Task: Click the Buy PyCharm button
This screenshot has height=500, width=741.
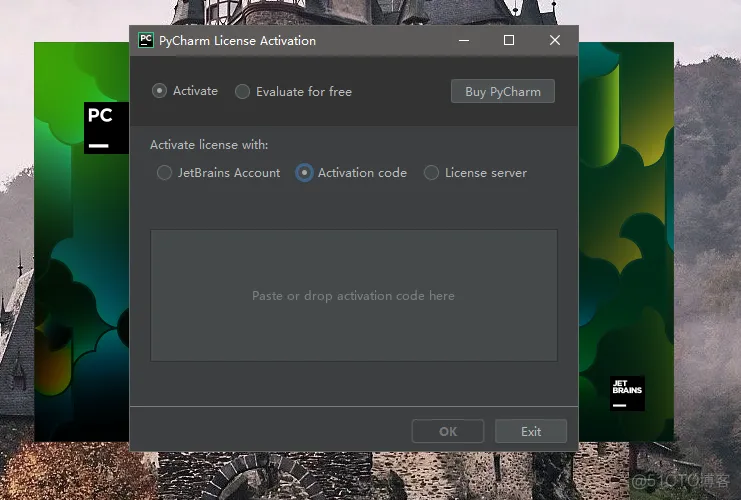Action: [x=503, y=91]
